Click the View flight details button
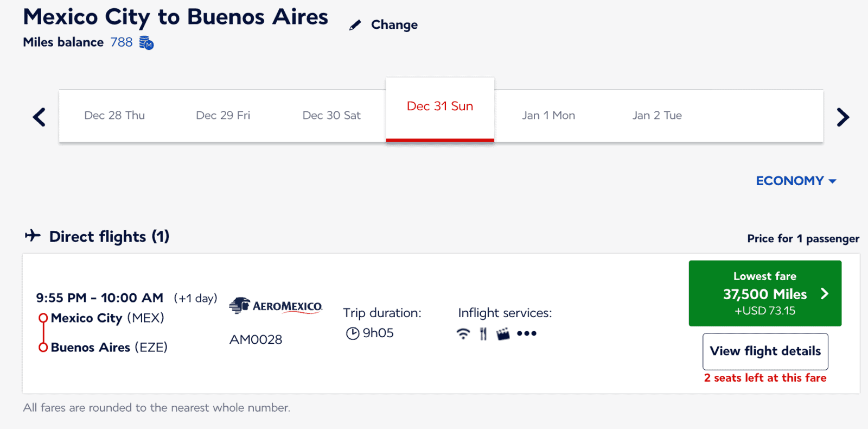The image size is (868, 429). [765, 351]
